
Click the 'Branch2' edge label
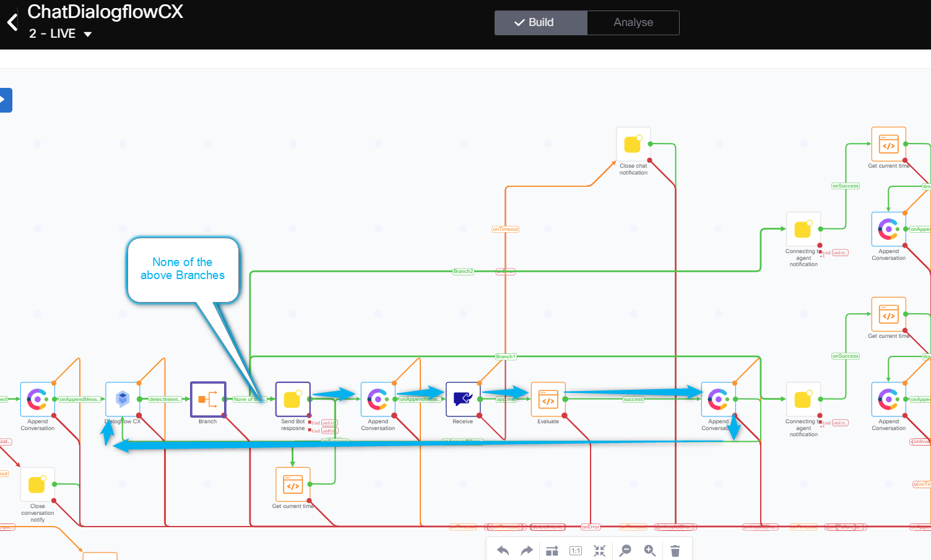pos(463,271)
